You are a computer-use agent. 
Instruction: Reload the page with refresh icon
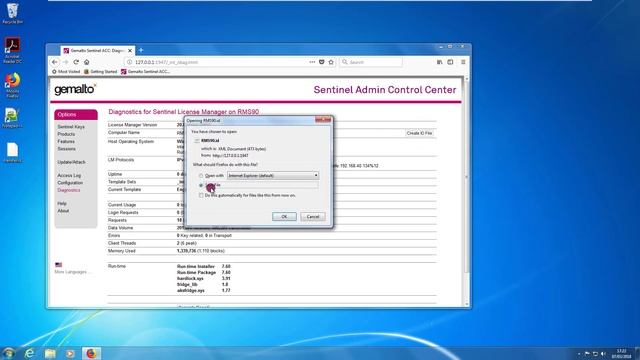76,62
